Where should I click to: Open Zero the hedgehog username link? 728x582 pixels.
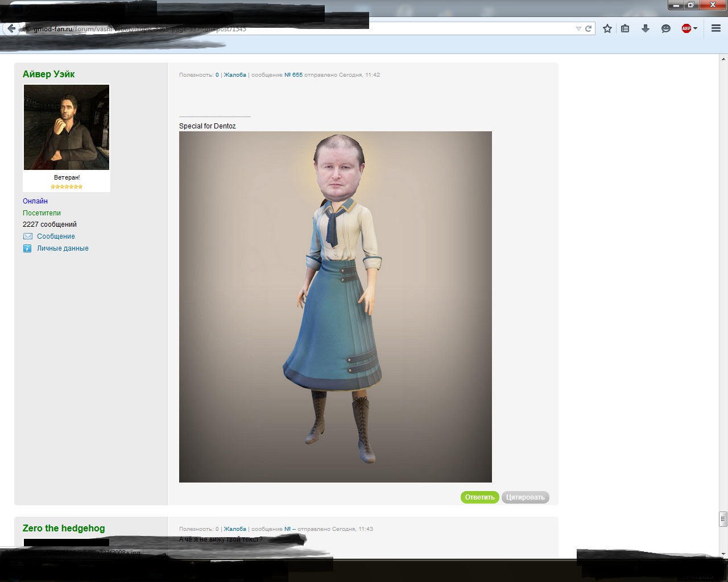64,528
